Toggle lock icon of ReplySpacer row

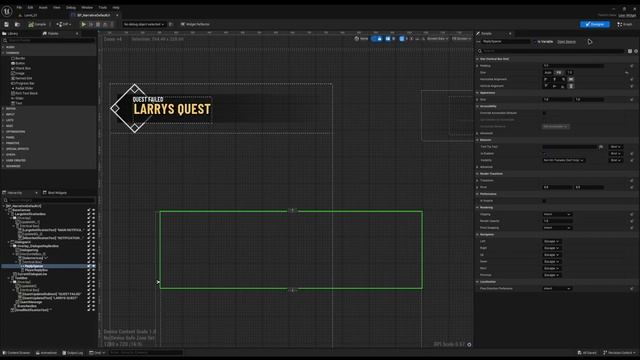(89, 266)
